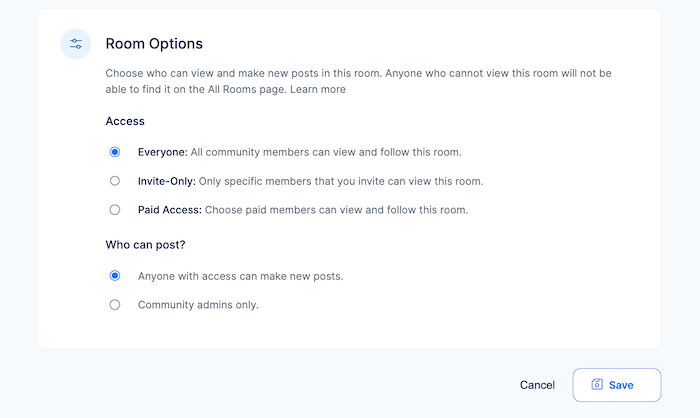This screenshot has height=418, width=700.
Task: Click the 'Who can post?' heading
Action: (146, 244)
